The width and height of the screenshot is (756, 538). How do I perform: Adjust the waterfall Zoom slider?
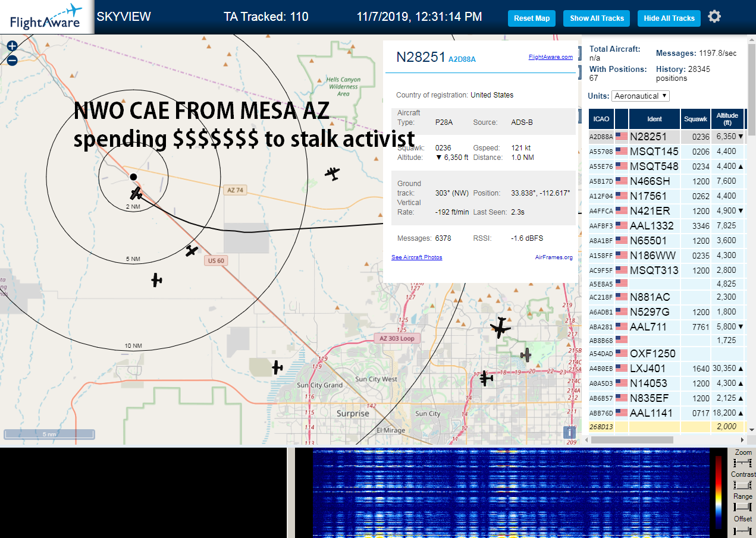[x=742, y=463]
